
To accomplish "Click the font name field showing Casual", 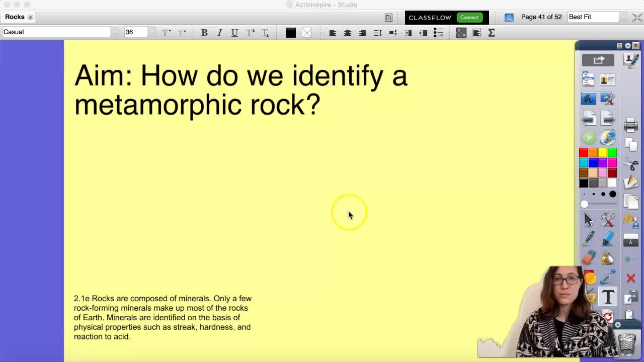I will pyautogui.click(x=55, y=32).
